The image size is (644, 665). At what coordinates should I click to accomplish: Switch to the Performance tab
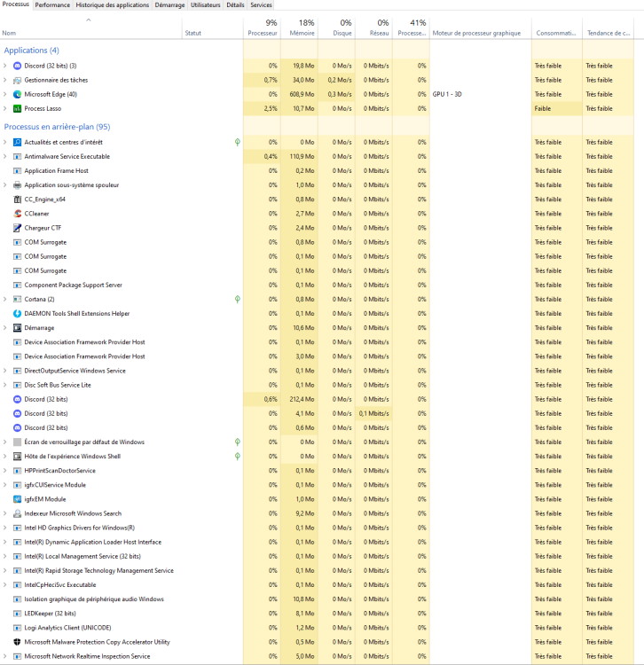[x=52, y=4]
